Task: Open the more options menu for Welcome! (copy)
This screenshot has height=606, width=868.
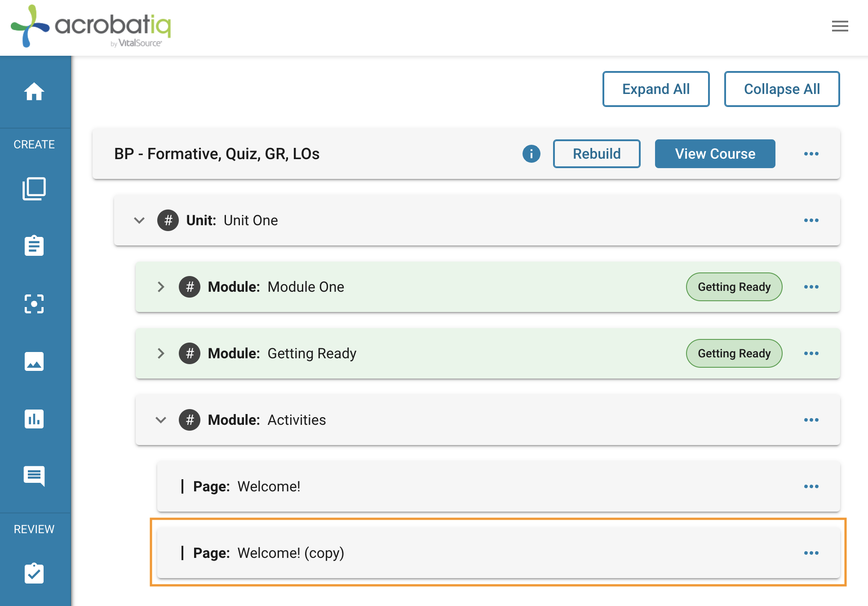Action: click(811, 553)
